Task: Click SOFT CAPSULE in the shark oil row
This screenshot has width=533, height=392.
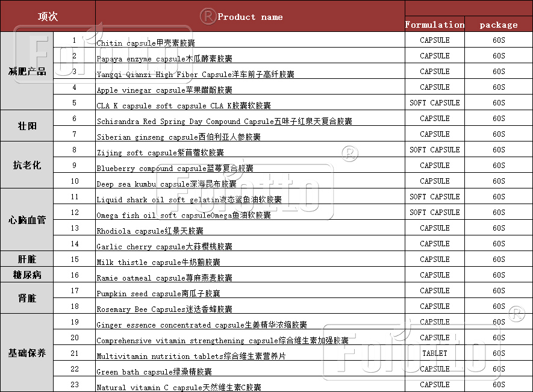Action: [x=434, y=196]
